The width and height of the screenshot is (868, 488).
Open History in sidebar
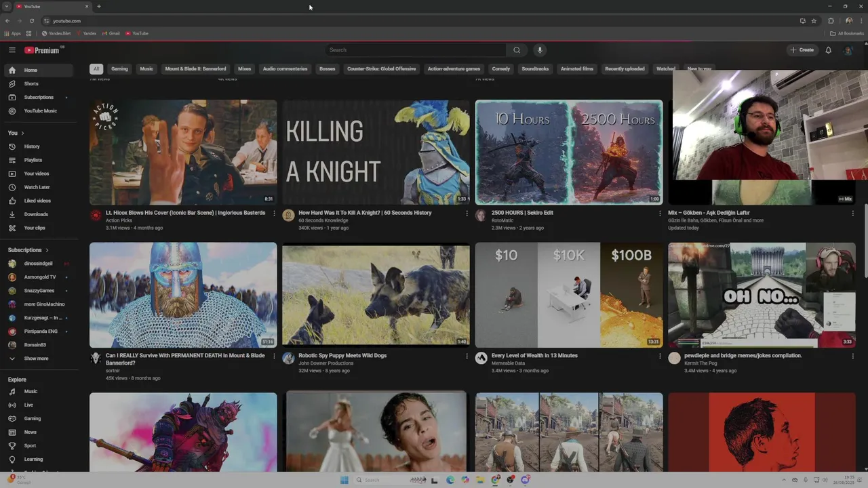[x=38, y=146]
